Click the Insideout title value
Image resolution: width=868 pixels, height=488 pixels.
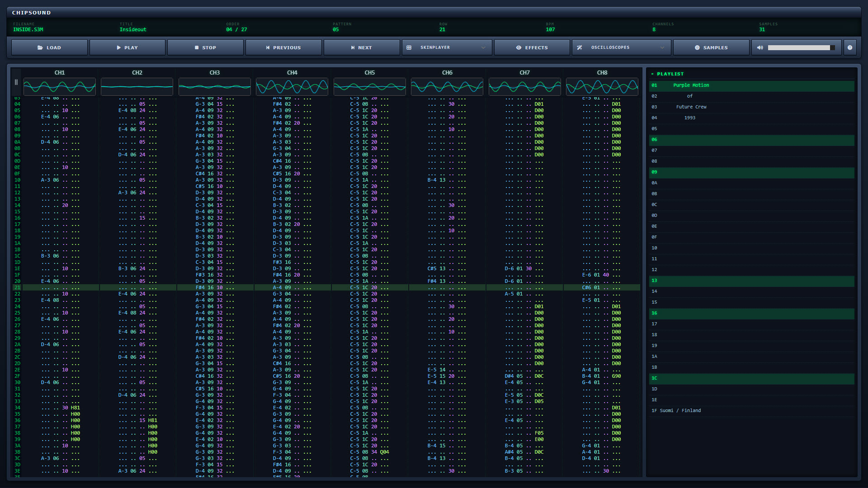point(133,30)
